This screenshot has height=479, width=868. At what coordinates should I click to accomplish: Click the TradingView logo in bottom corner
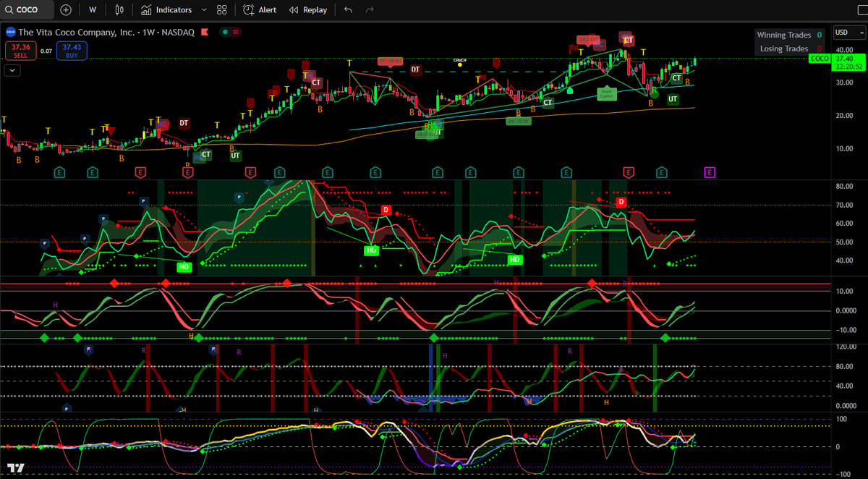[14, 469]
